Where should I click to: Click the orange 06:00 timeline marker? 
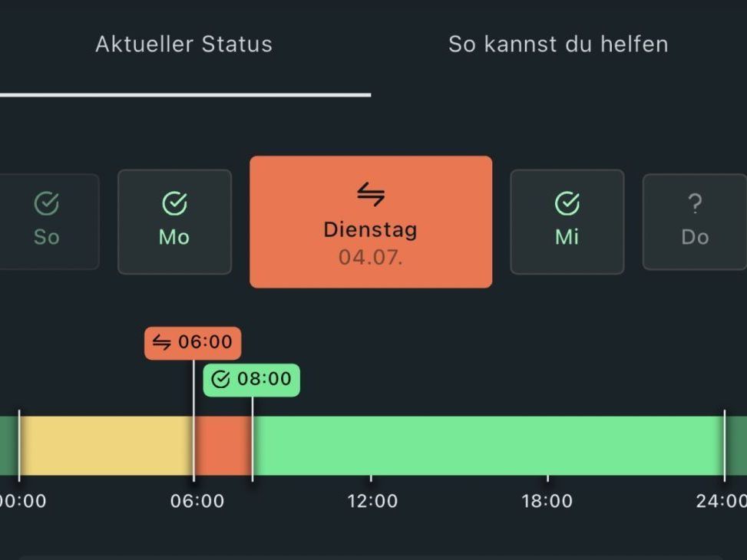193,343
